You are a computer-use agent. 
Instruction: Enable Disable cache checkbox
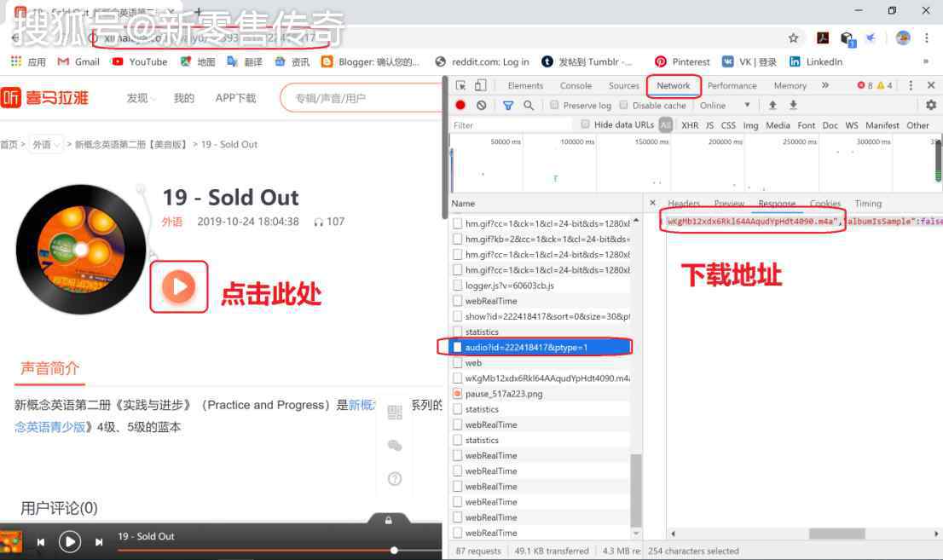pyautogui.click(x=623, y=105)
